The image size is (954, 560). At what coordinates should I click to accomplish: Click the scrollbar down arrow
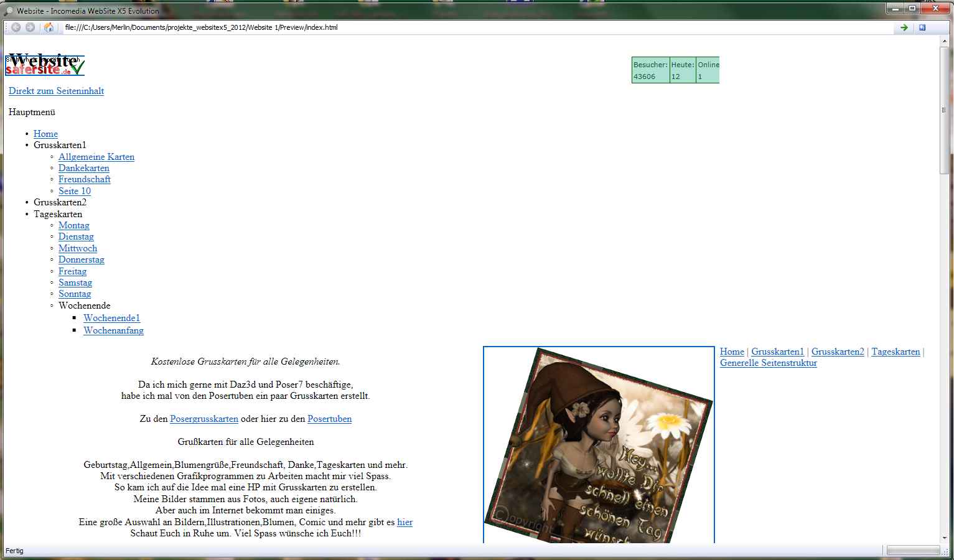(944, 538)
